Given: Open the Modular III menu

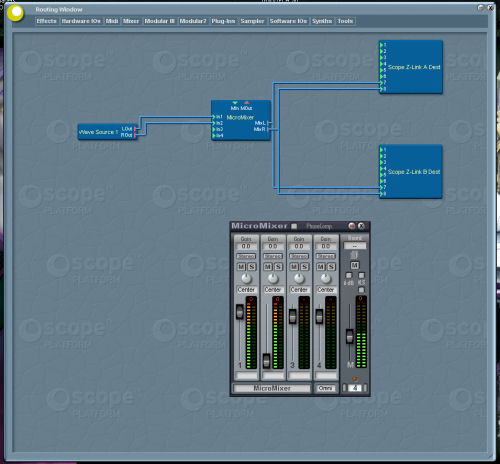Looking at the screenshot, I should 159,21.
